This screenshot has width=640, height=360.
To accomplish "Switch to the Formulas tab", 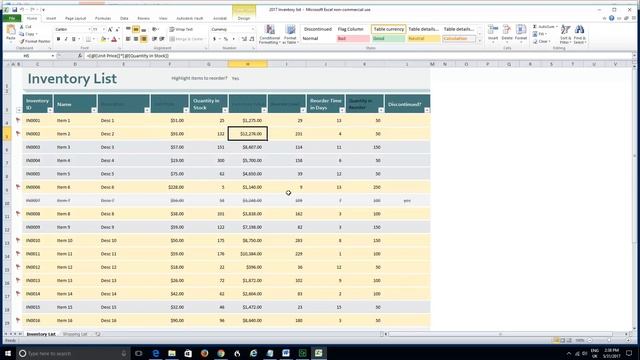I will [x=103, y=18].
